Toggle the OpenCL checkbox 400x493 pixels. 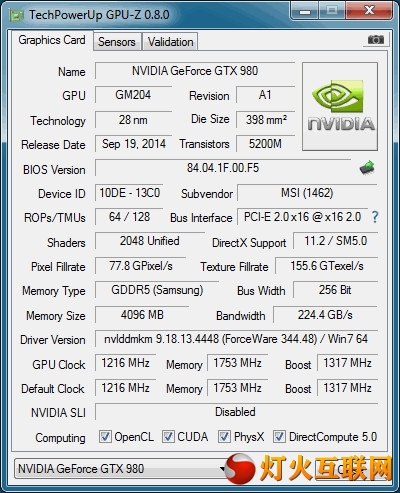click(x=105, y=437)
